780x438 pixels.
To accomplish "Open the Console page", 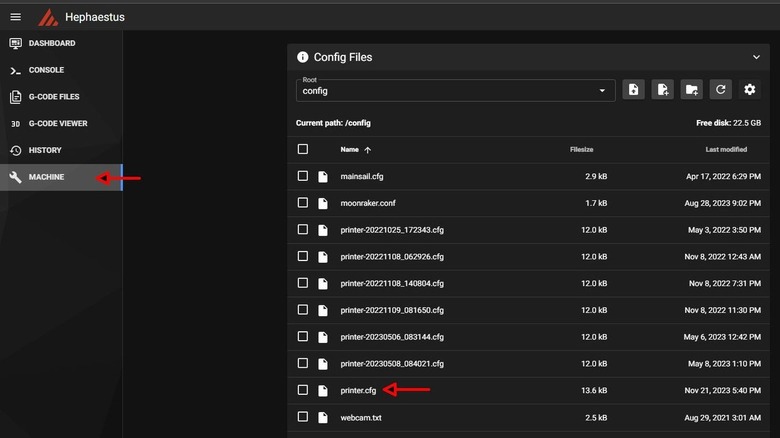I will click(x=46, y=70).
